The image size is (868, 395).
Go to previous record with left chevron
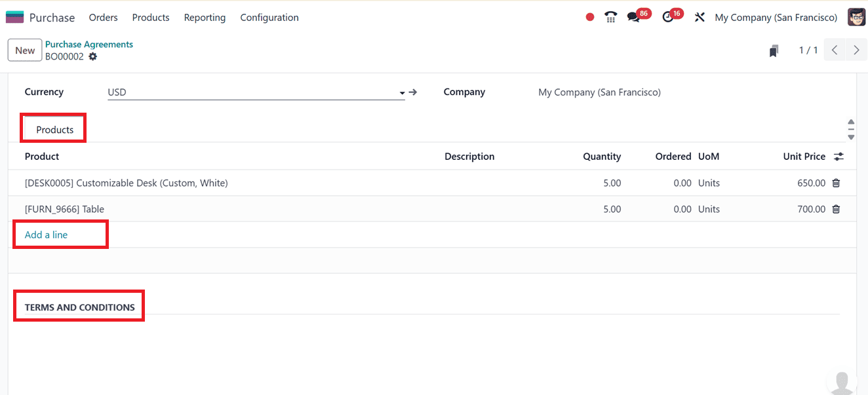(x=834, y=50)
